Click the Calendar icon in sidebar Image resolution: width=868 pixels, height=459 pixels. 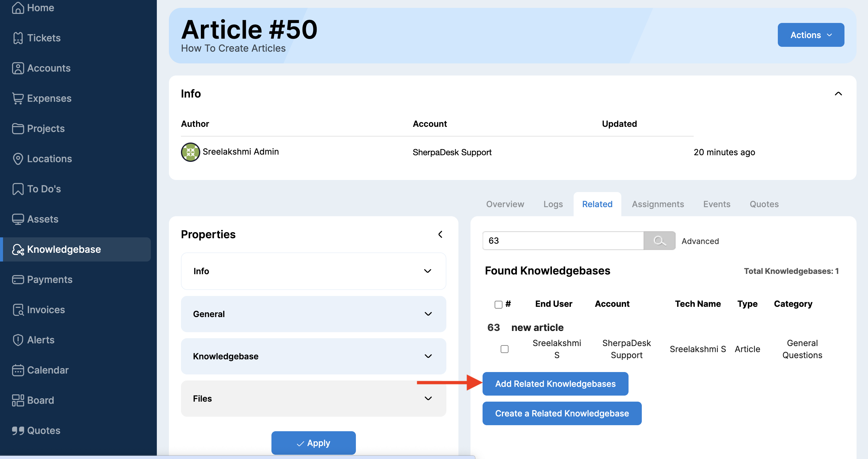[x=18, y=370]
